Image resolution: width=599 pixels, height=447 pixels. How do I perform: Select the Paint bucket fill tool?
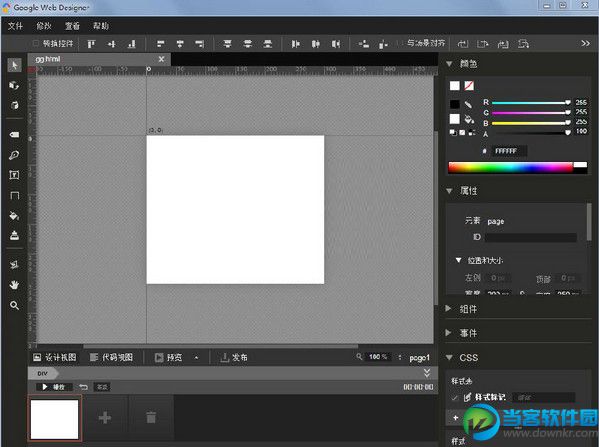tap(14, 215)
